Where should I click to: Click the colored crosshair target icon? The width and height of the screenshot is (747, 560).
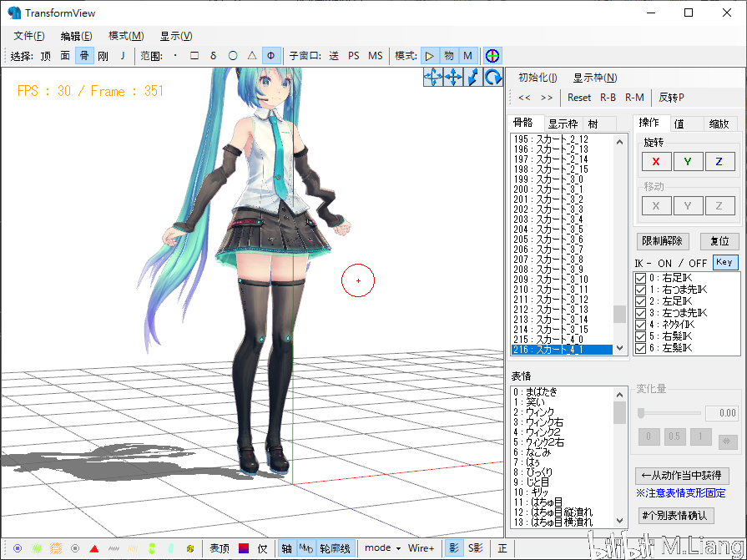click(x=492, y=56)
